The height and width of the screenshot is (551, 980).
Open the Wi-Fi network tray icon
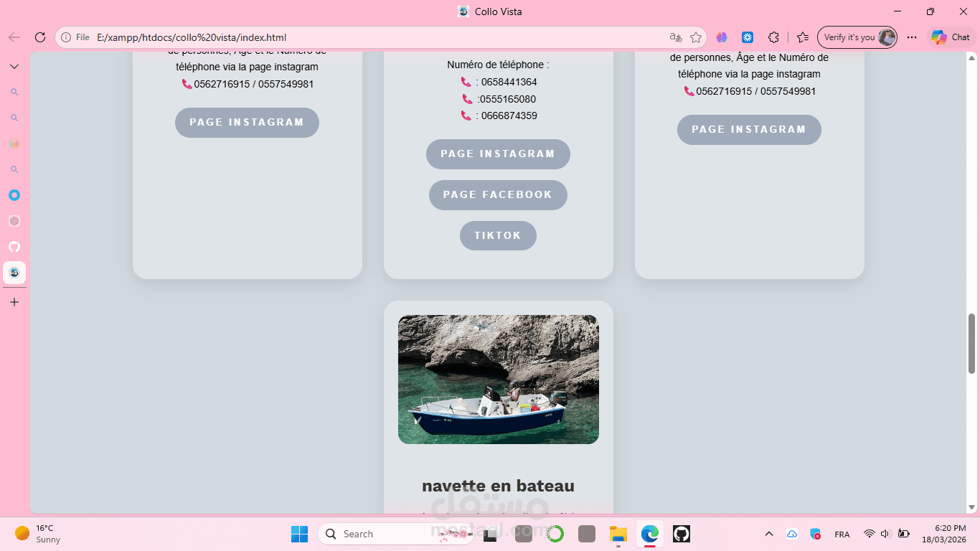tap(870, 534)
